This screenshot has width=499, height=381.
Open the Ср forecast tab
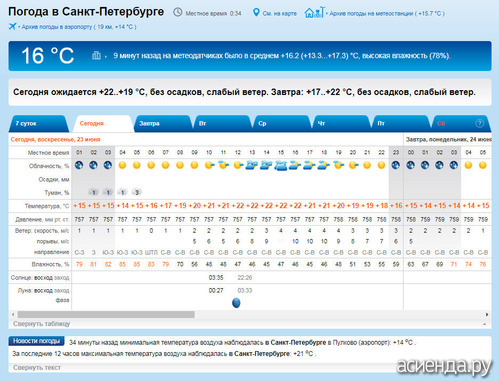[x=281, y=124]
